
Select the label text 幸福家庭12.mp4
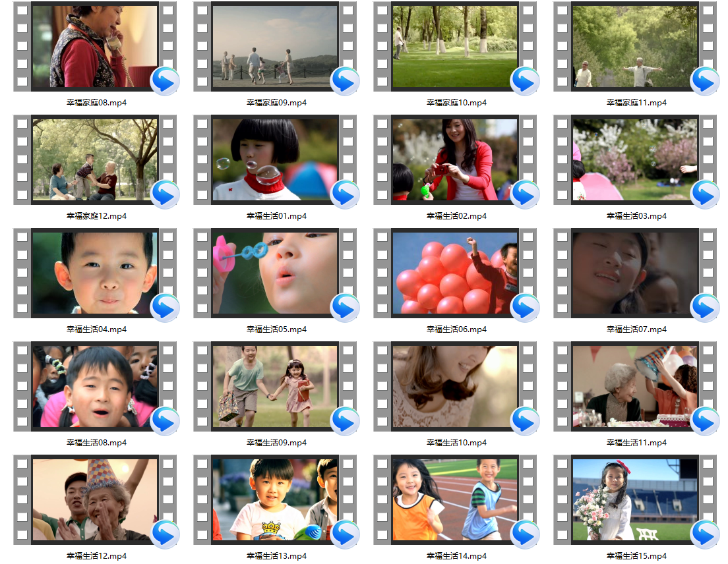(96, 215)
